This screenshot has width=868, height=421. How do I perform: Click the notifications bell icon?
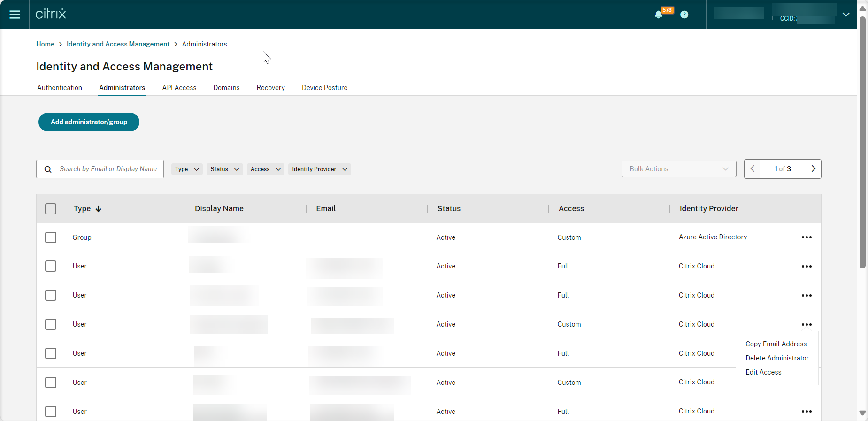[658, 15]
